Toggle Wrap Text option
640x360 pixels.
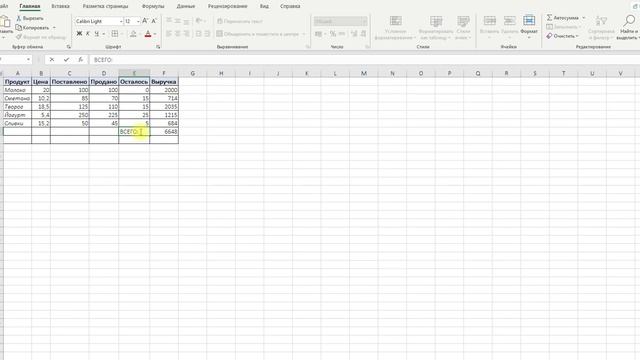[x=240, y=21]
